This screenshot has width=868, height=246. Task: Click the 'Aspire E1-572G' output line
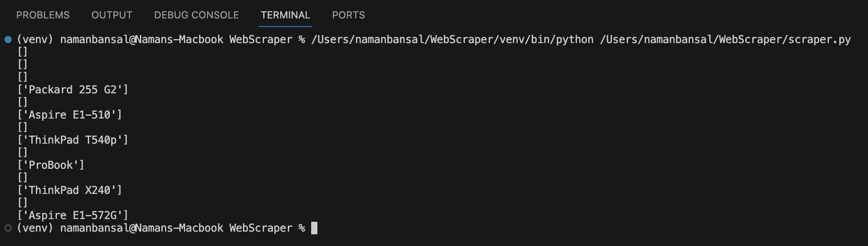click(73, 215)
